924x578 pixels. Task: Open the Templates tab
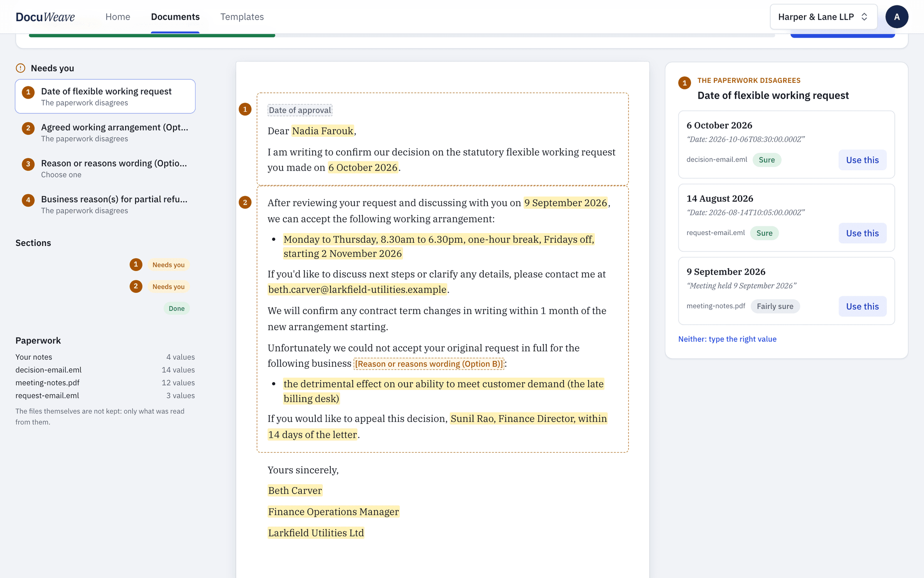[x=242, y=17]
